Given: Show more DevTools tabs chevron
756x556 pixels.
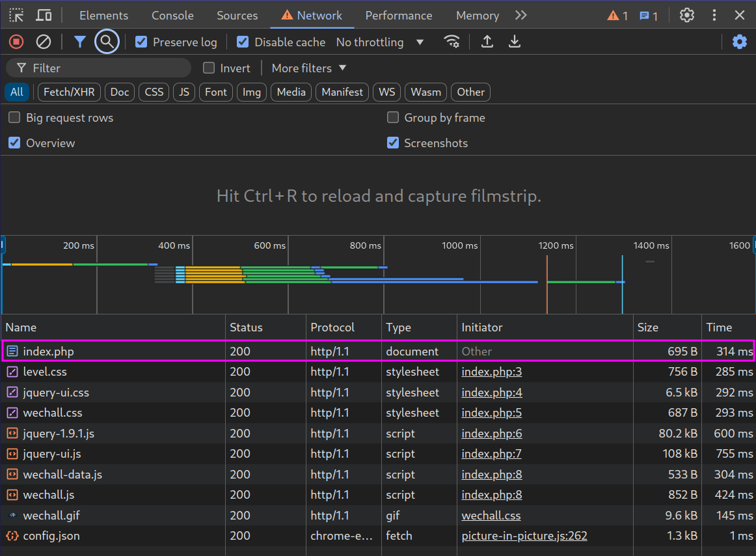Looking at the screenshot, I should point(520,16).
